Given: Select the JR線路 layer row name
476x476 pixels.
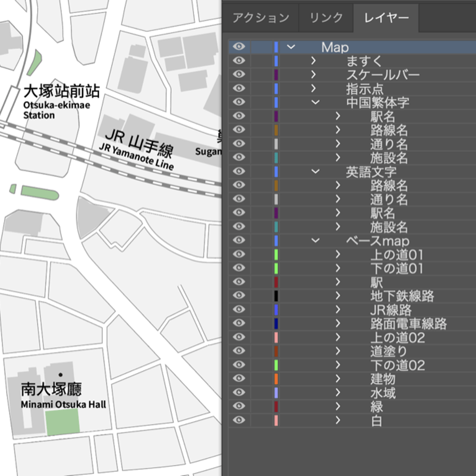Looking at the screenshot, I should click(391, 309).
